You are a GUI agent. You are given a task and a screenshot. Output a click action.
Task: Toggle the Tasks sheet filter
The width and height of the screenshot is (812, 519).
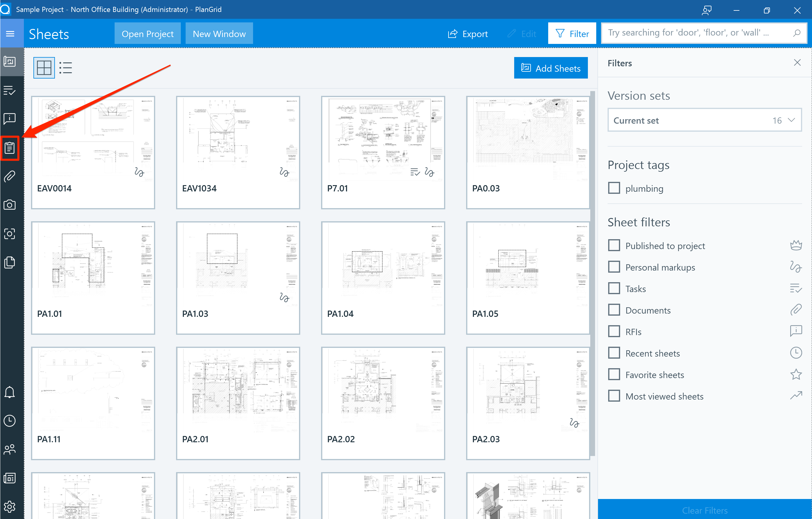[614, 288]
